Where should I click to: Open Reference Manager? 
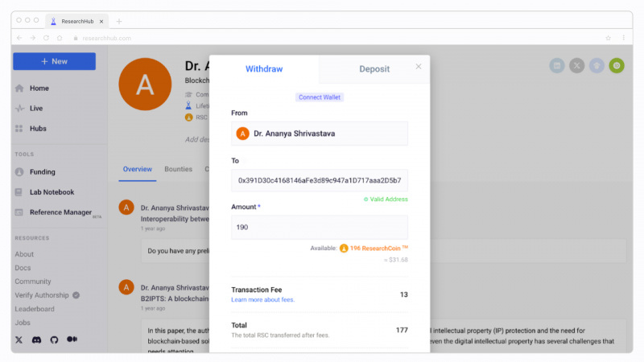click(x=60, y=212)
